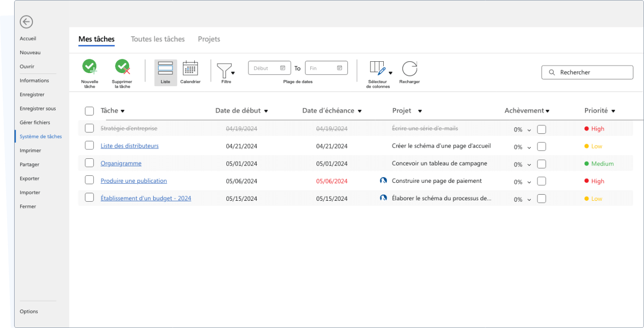
Task: Click the back arrow circle icon
Action: coord(26,22)
